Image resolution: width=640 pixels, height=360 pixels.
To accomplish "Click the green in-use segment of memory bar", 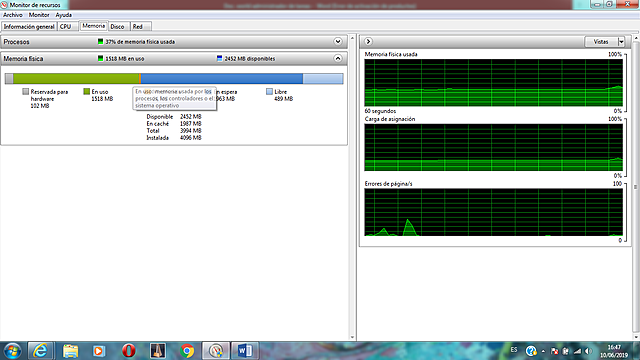I will [76, 78].
